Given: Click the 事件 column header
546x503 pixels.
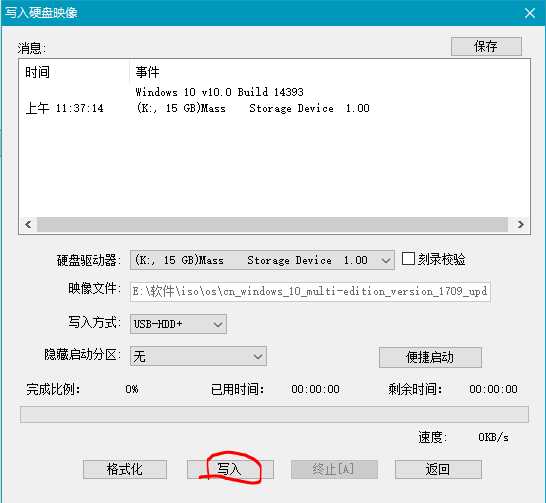Looking at the screenshot, I should (x=148, y=72).
